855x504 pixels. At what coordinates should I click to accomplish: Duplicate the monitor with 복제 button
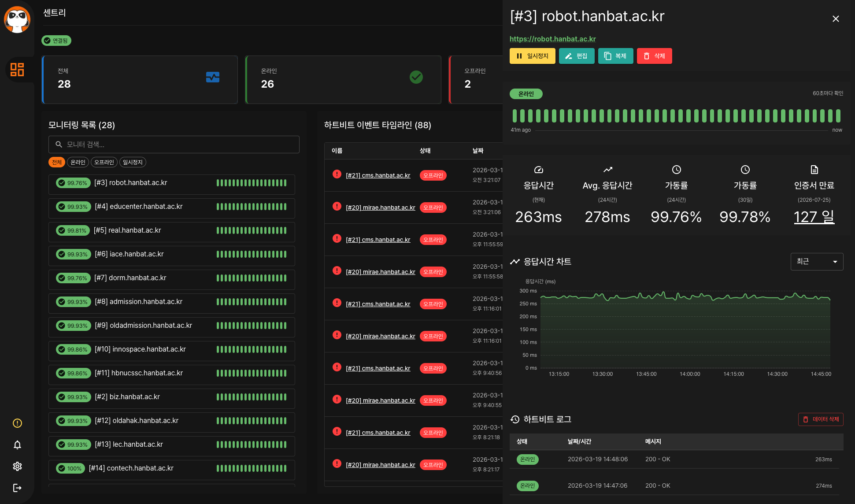(615, 56)
